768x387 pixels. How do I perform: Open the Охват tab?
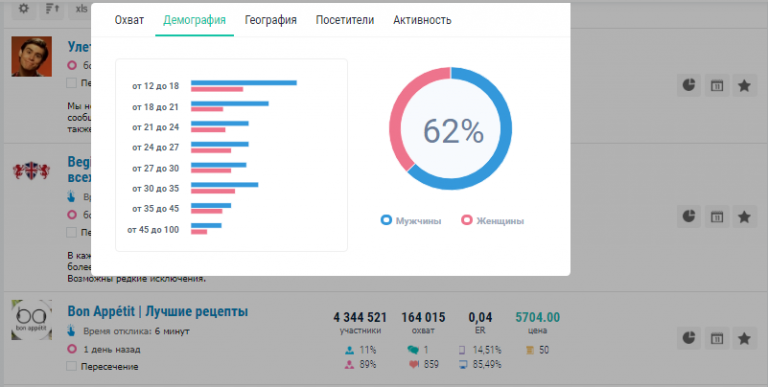click(x=129, y=20)
